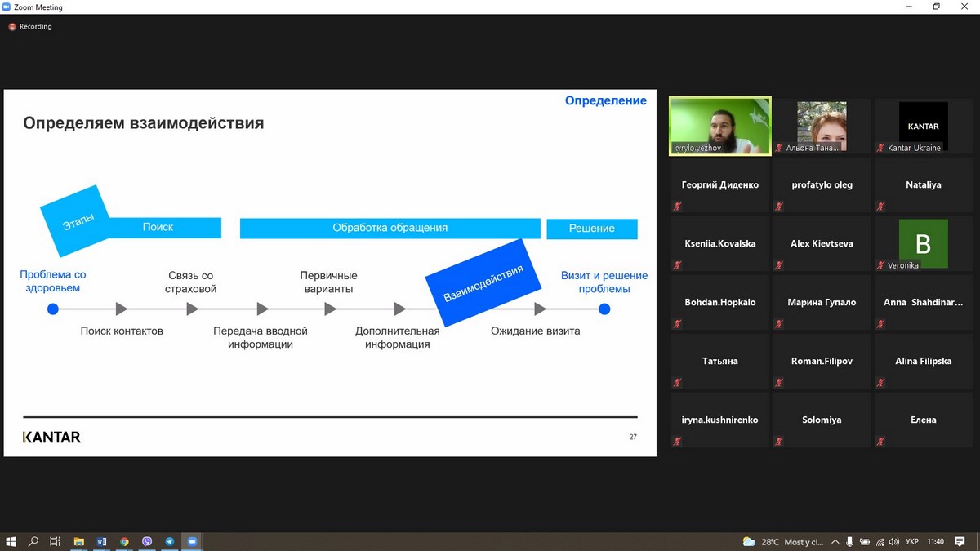Screen dimensions: 980x551
Task: Select kyrylo.yezhov's active video thumbnail
Action: 719,126
